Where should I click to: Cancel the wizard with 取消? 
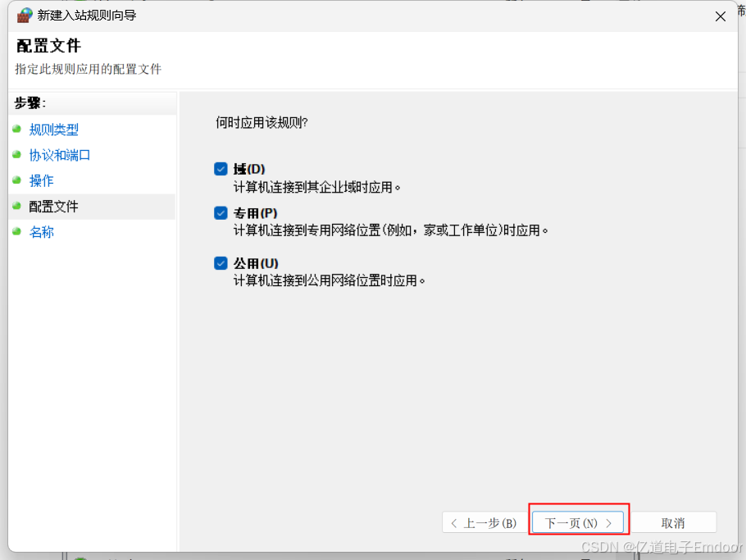(x=674, y=521)
